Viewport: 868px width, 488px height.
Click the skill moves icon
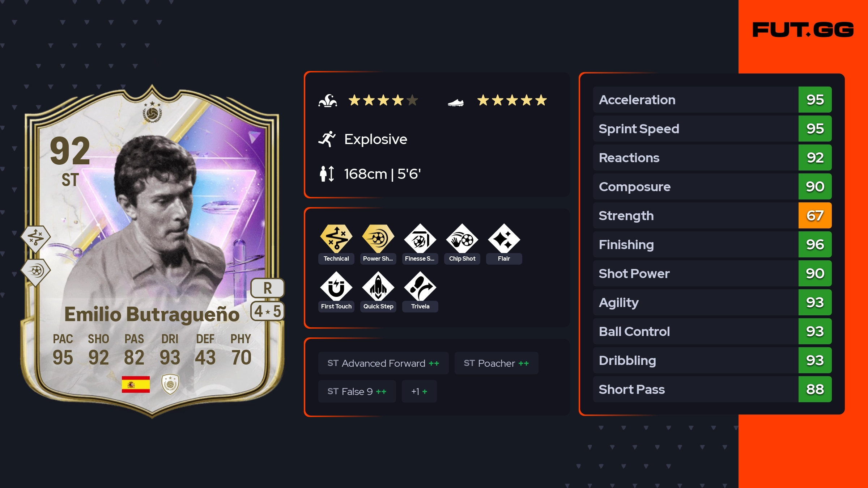point(328,100)
